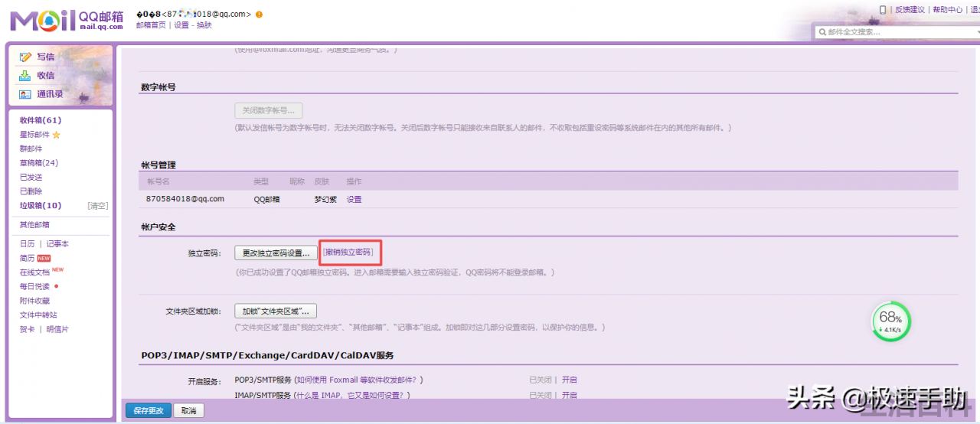Click 设置 in the 870584018@qq.com account row
The image size is (980, 424).
click(x=354, y=199)
